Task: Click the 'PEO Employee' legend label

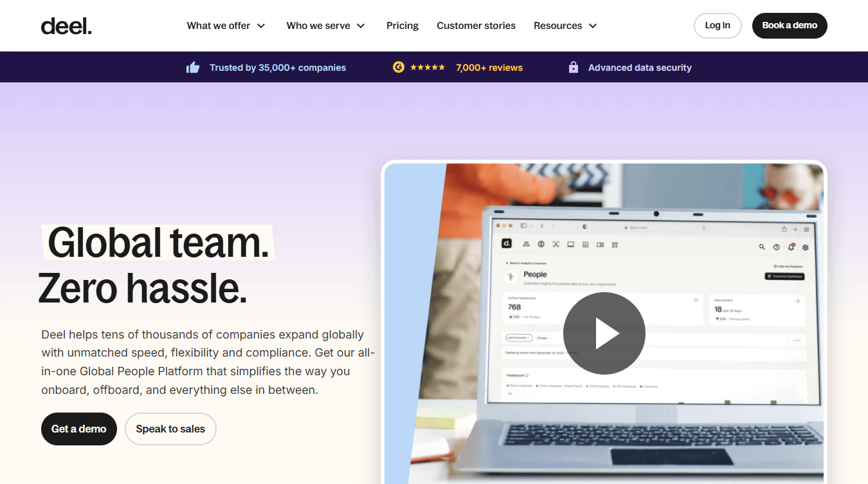Action: 626,386
